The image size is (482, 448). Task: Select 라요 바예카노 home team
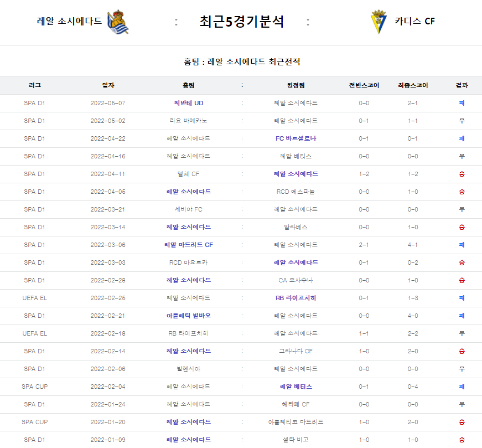point(189,121)
